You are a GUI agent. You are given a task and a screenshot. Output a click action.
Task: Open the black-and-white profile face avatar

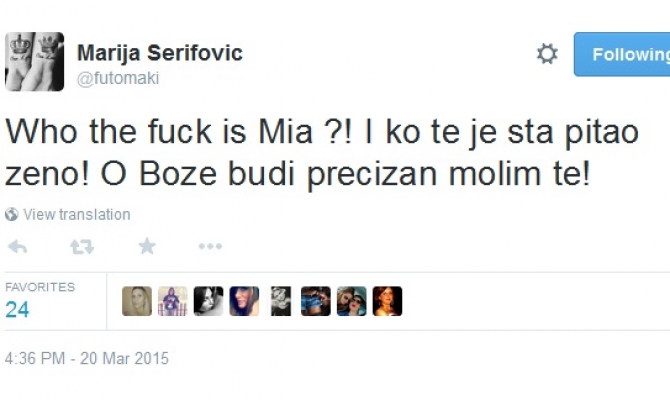[209, 301]
